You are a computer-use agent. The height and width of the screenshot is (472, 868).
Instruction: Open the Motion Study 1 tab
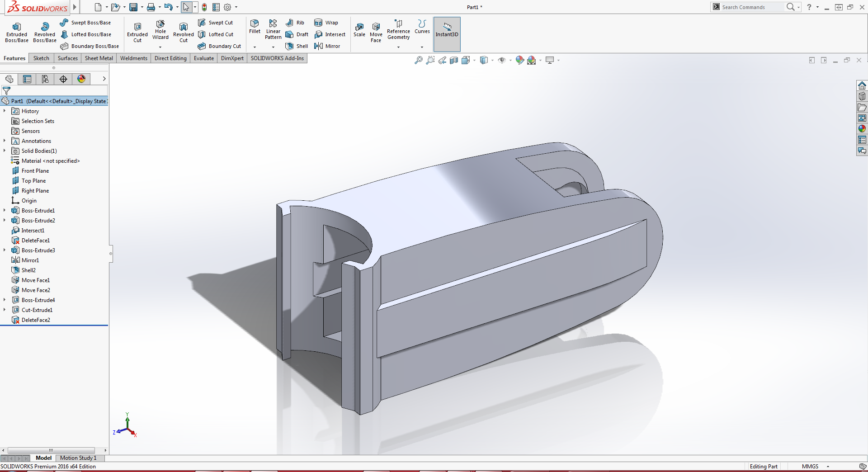click(x=79, y=458)
